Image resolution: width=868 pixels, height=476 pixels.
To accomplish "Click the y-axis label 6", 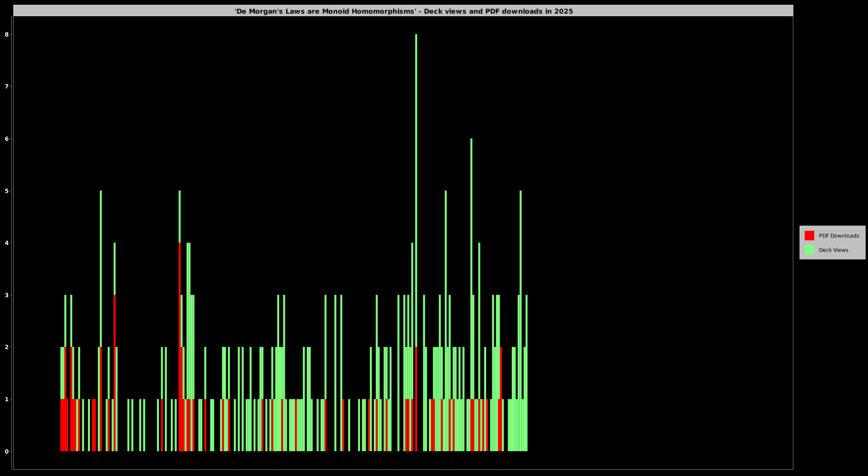I will [7, 139].
